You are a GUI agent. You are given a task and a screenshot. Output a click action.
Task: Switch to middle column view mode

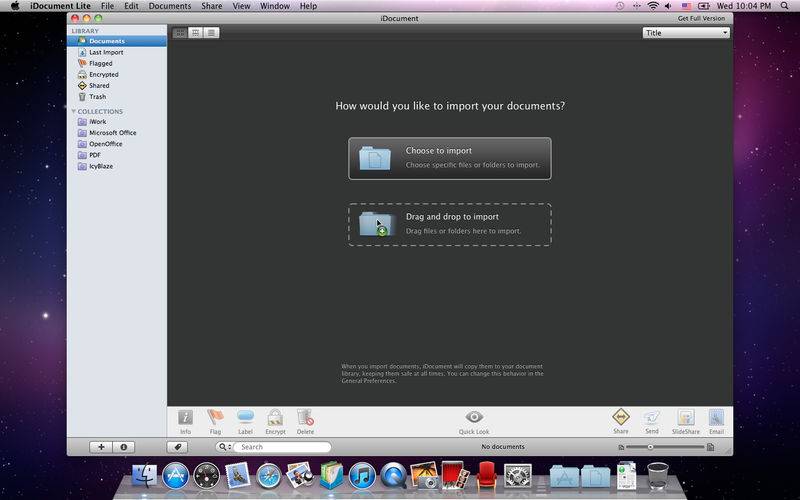(x=196, y=33)
